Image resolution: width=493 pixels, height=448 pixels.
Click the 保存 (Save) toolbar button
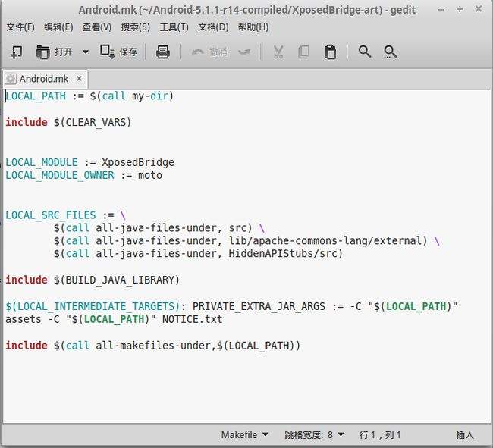[119, 52]
